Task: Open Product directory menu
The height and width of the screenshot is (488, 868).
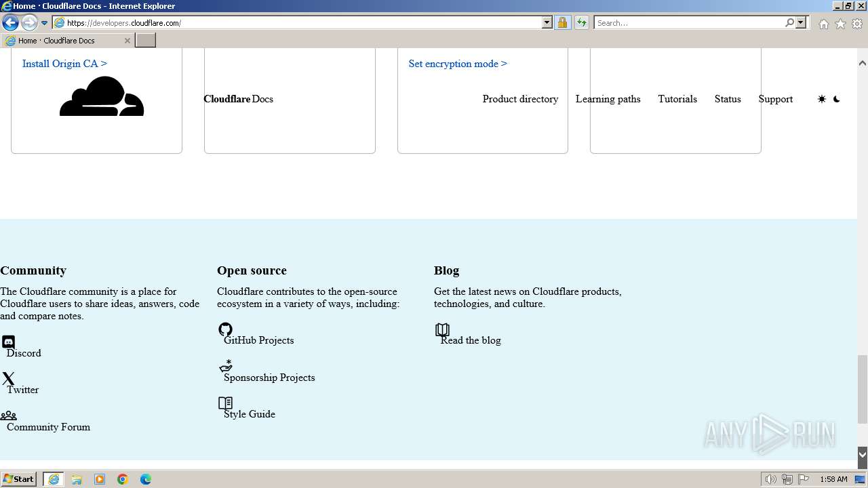Action: point(520,99)
